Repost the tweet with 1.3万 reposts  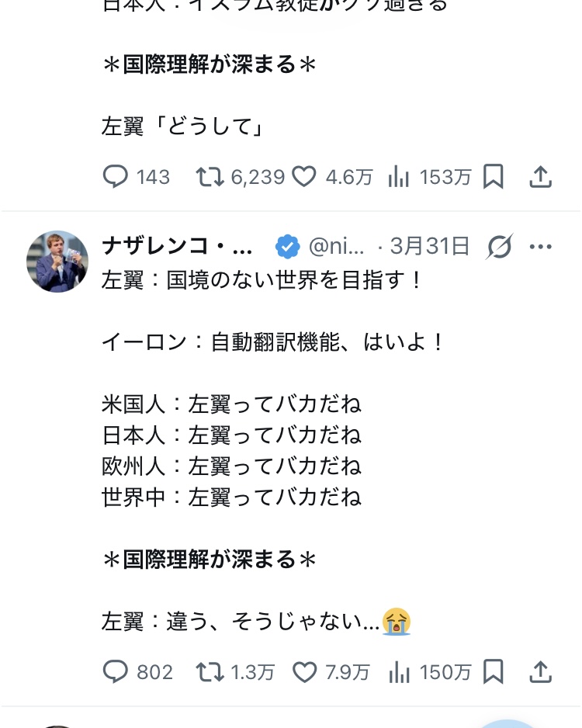(x=208, y=671)
